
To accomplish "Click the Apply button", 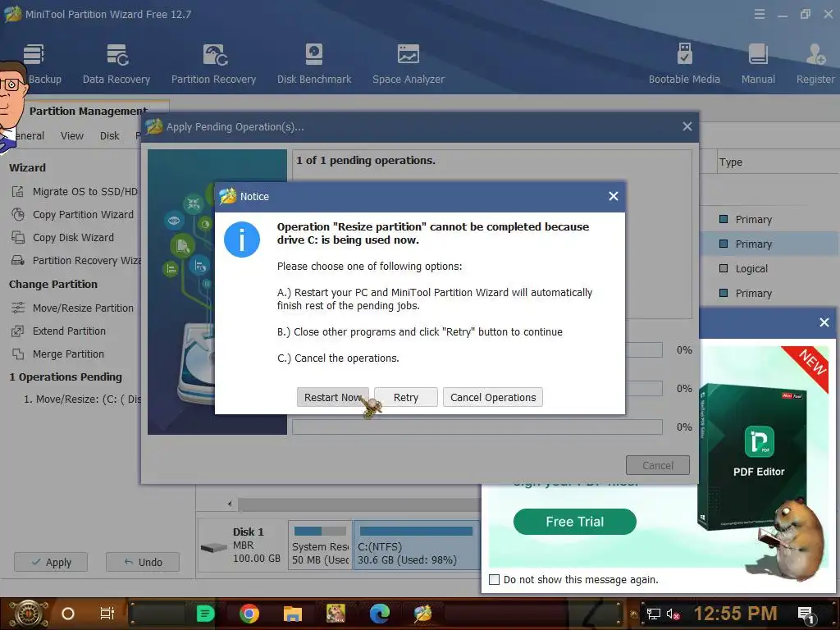I will click(51, 562).
